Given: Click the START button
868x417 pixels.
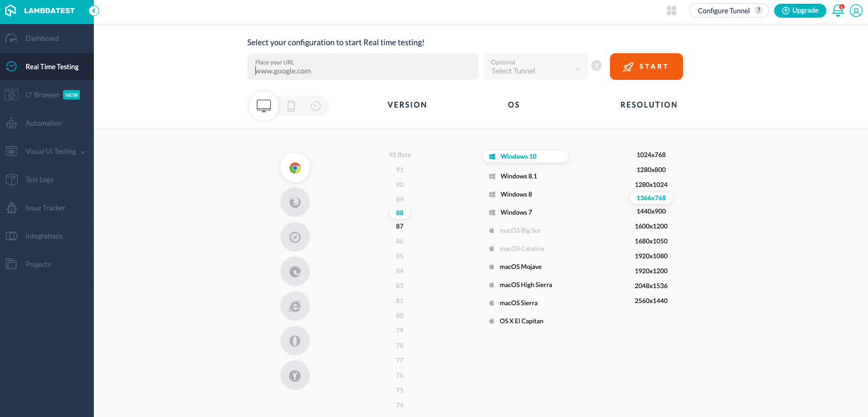Looking at the screenshot, I should pos(646,67).
